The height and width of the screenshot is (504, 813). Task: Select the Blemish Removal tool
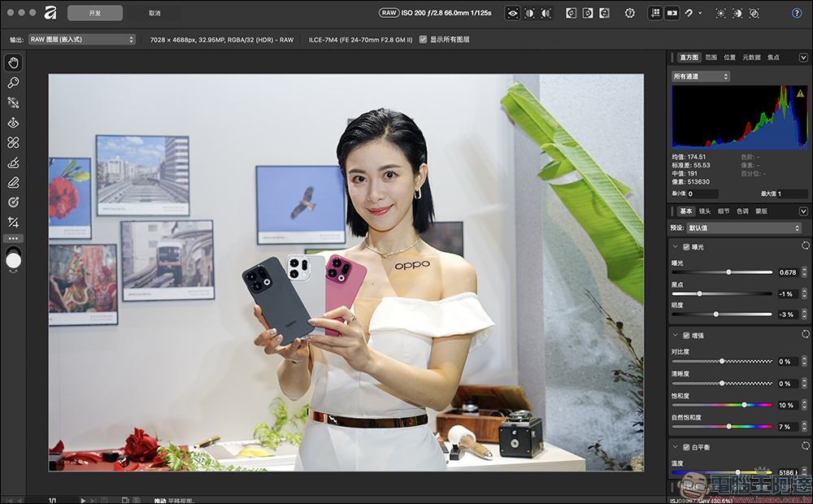point(13,141)
